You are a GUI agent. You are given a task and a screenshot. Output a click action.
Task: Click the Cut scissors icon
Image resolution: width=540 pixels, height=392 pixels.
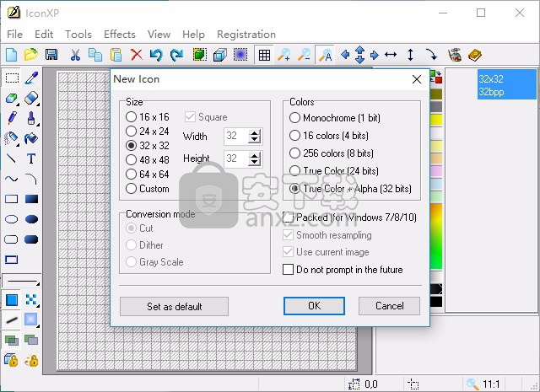(x=75, y=55)
